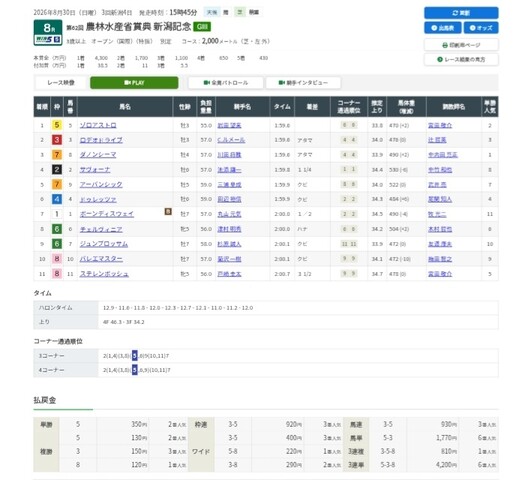Click pink frame 8 badge in バレエマスター row
Screen dimensions: 532x480
pyautogui.click(x=57, y=259)
